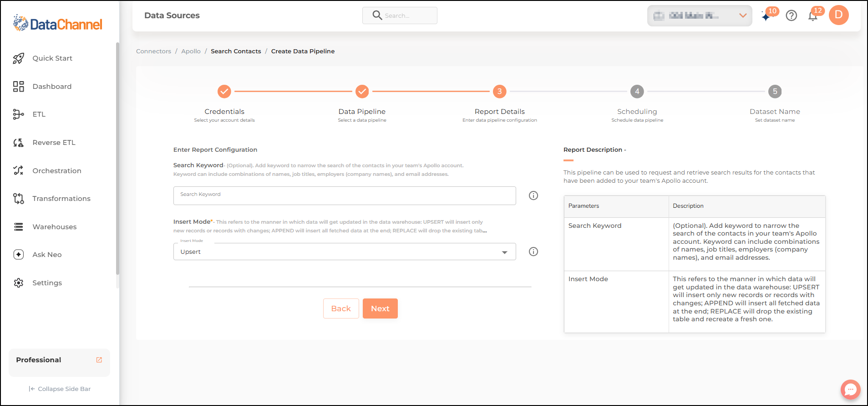Image resolution: width=868 pixels, height=406 pixels.
Task: Click the Next button
Action: click(x=380, y=308)
